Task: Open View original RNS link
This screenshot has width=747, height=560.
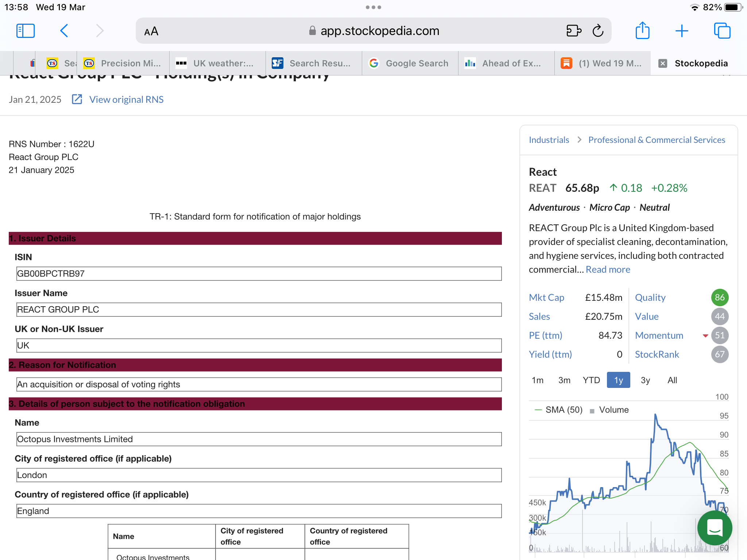Action: (x=126, y=100)
